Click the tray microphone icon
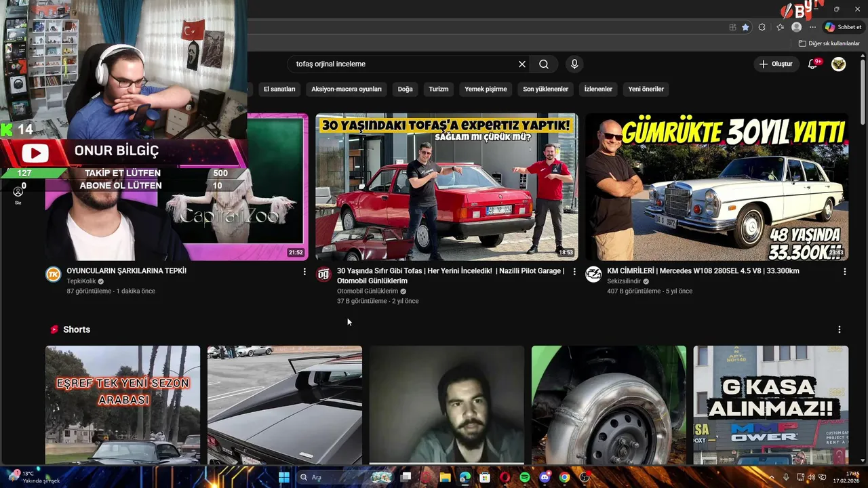The height and width of the screenshot is (488, 868). pyautogui.click(x=786, y=477)
